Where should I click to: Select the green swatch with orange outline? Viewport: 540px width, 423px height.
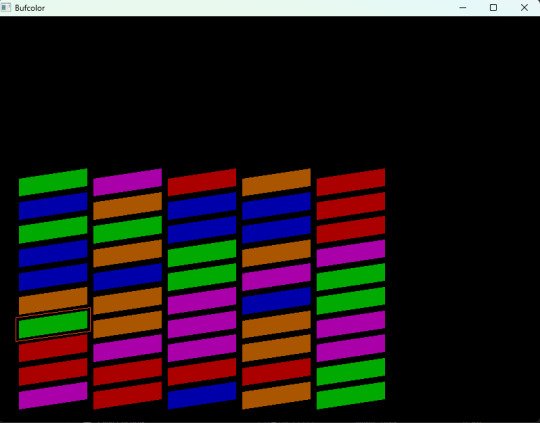53,324
